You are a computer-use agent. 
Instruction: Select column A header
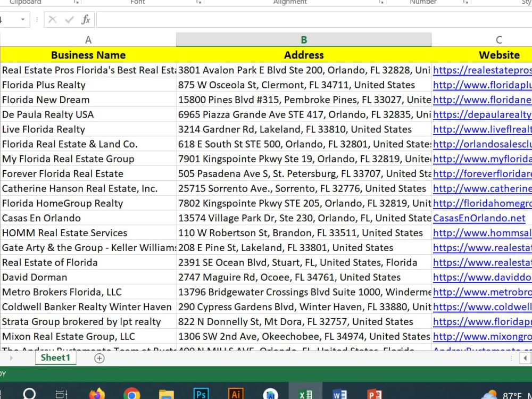[88, 40]
